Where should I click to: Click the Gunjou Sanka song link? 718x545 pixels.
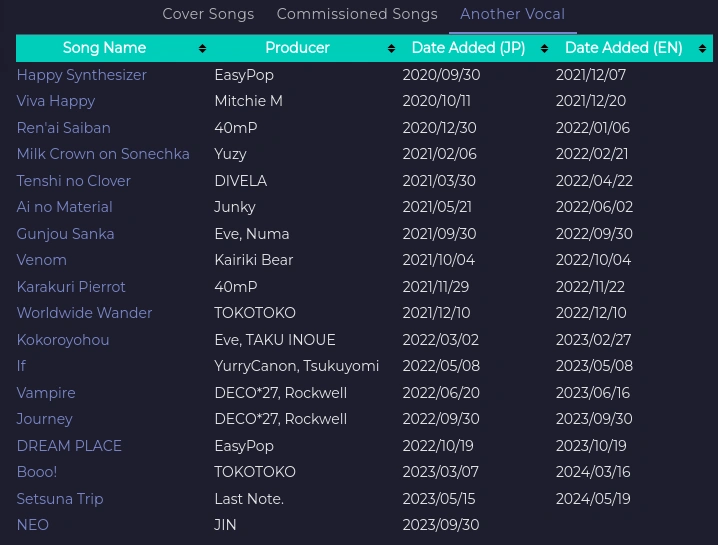point(65,234)
